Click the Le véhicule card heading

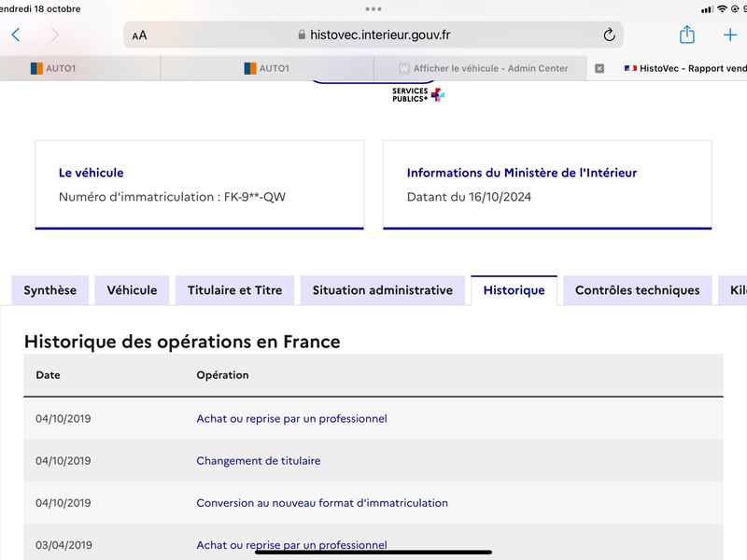pyautogui.click(x=91, y=173)
